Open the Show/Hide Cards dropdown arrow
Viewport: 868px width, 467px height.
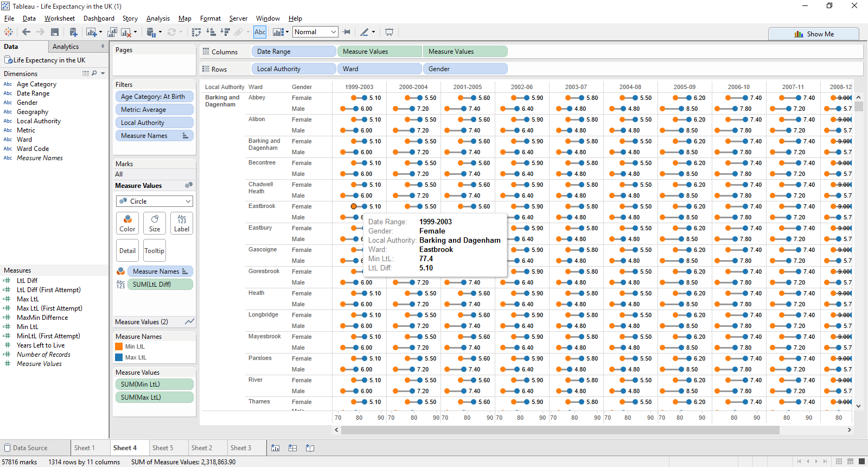pyautogui.click(x=287, y=32)
